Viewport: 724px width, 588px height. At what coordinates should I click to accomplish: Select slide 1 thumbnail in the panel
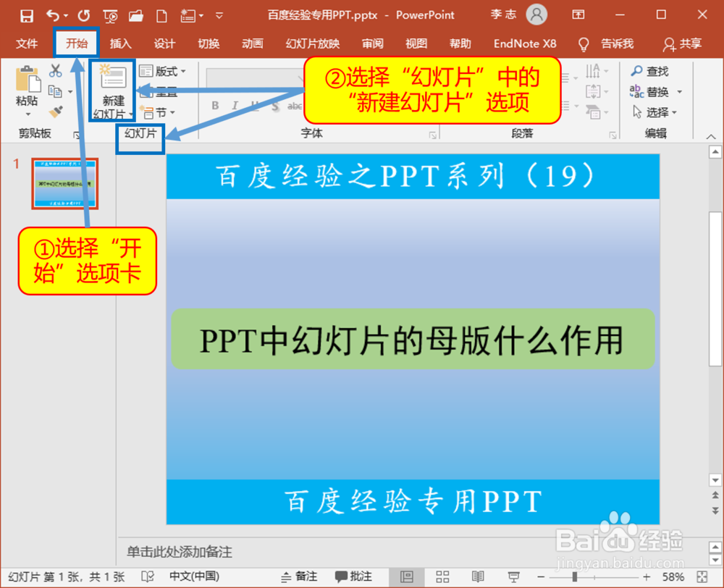tap(64, 183)
